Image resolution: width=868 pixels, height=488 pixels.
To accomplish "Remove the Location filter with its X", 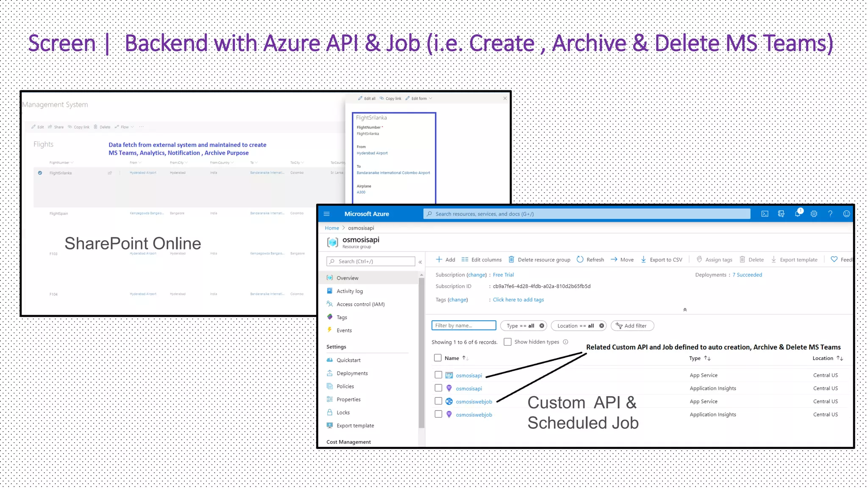I will 601,326.
